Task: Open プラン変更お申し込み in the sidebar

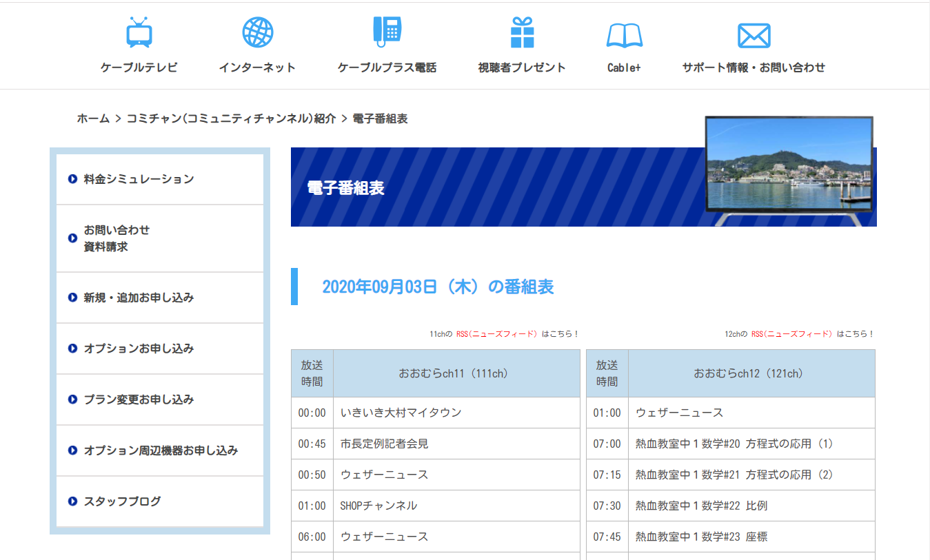Action: tap(160, 400)
